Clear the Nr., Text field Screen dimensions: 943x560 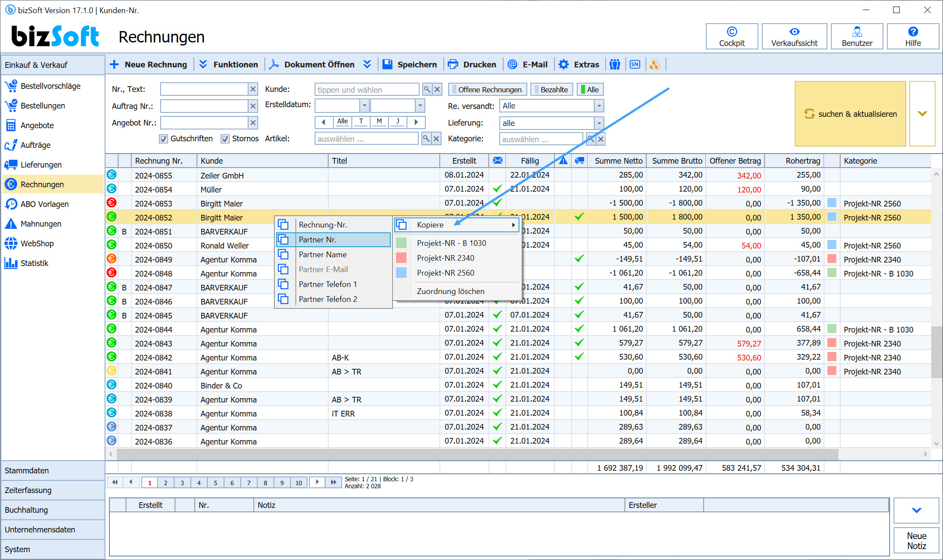(x=253, y=89)
